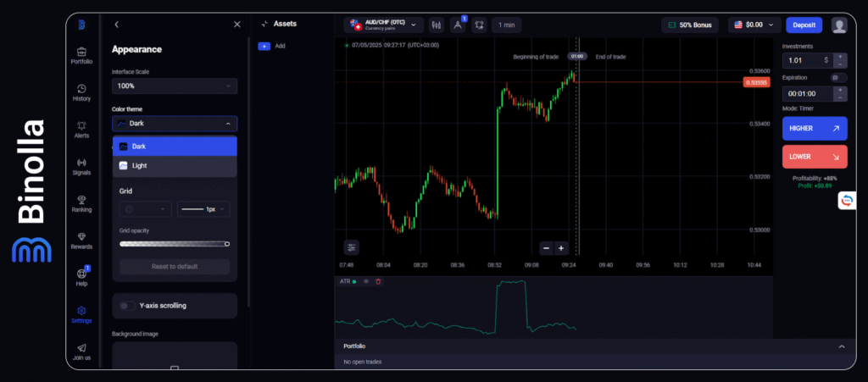This screenshot has height=382, width=868.
Task: Expand the AUD/CHF (OTC) asset selector
Action: point(383,25)
